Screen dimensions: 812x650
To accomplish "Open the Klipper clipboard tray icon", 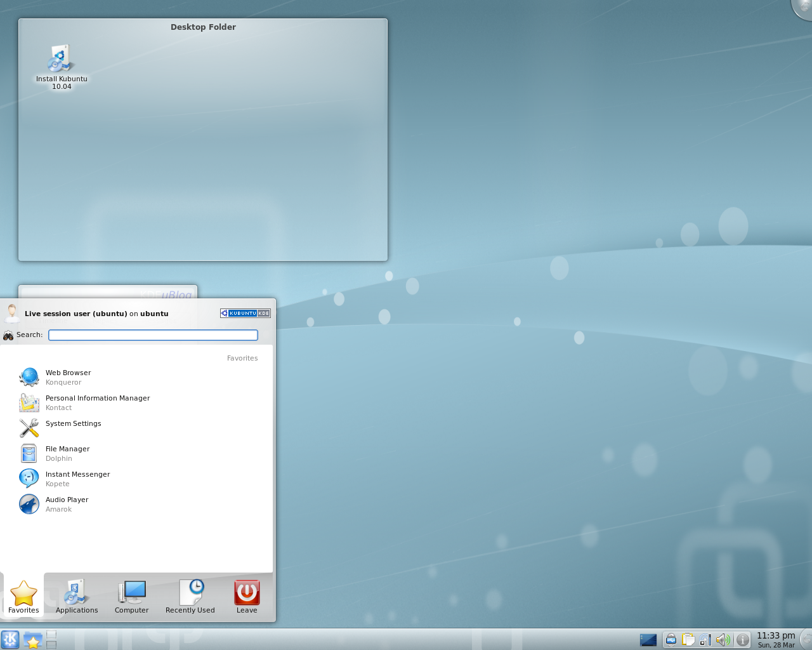I will [x=688, y=640].
